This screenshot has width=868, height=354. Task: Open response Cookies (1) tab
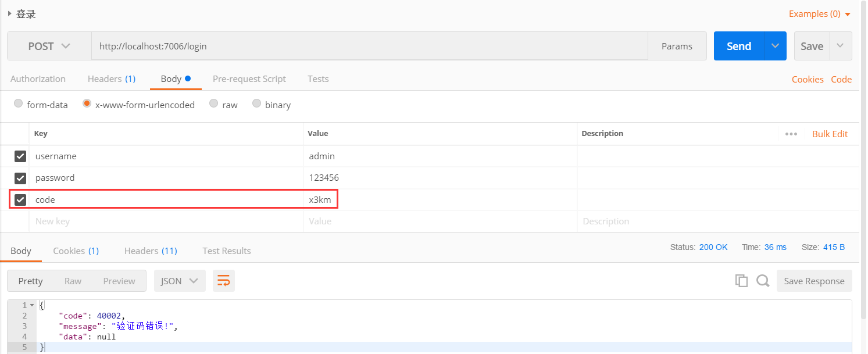[76, 251]
